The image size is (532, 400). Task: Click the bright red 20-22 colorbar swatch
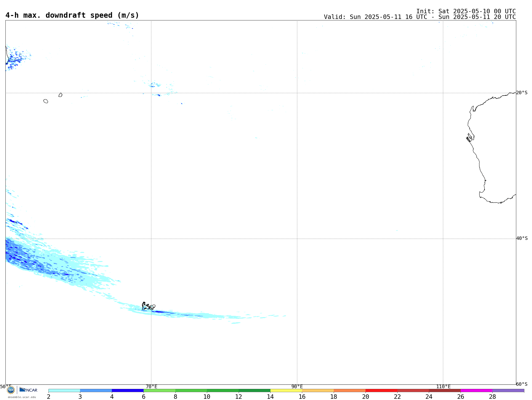382,391
